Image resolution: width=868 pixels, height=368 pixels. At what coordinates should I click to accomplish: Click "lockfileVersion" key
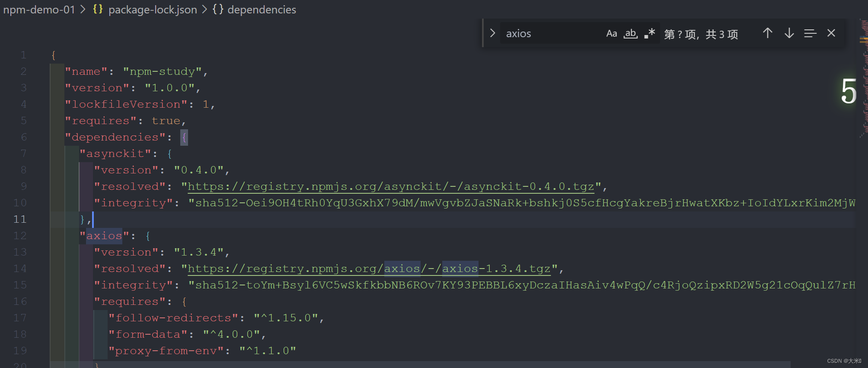(x=126, y=104)
